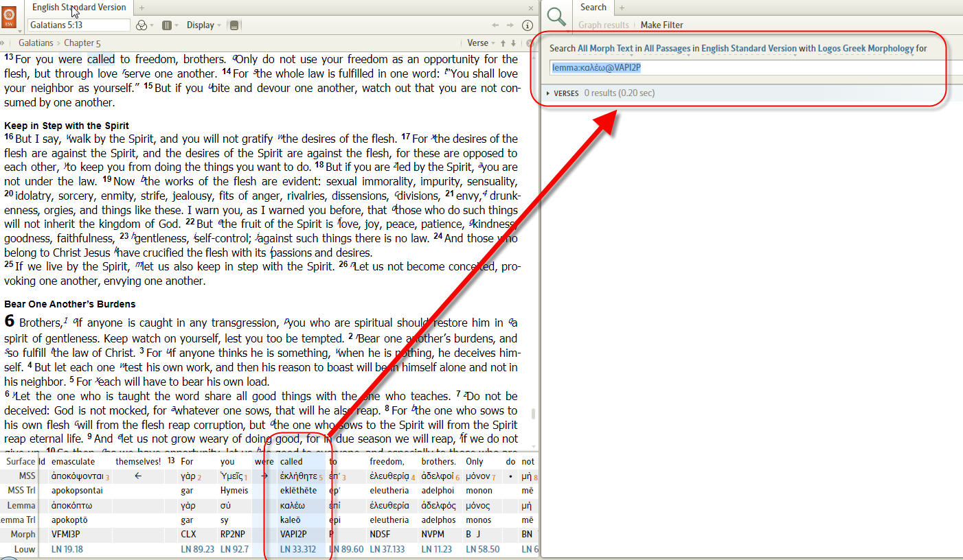Click the Galatians breadcrumb
963x560 pixels.
click(x=36, y=43)
